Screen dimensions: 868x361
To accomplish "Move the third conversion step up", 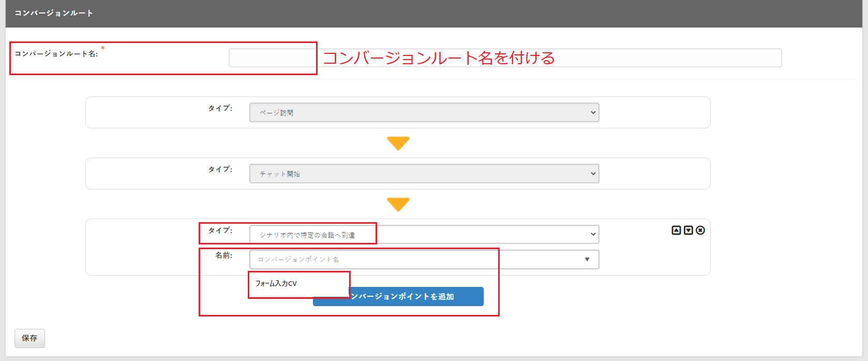I will [676, 230].
